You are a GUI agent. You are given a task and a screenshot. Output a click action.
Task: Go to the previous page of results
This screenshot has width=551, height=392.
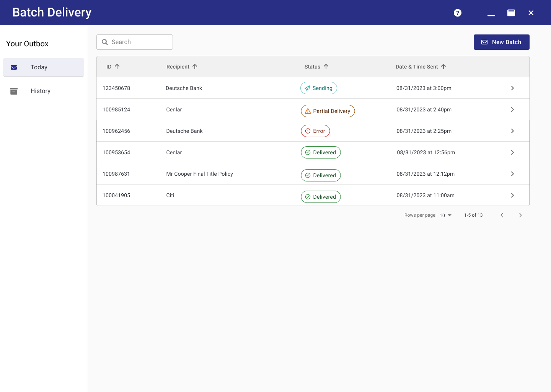point(502,215)
